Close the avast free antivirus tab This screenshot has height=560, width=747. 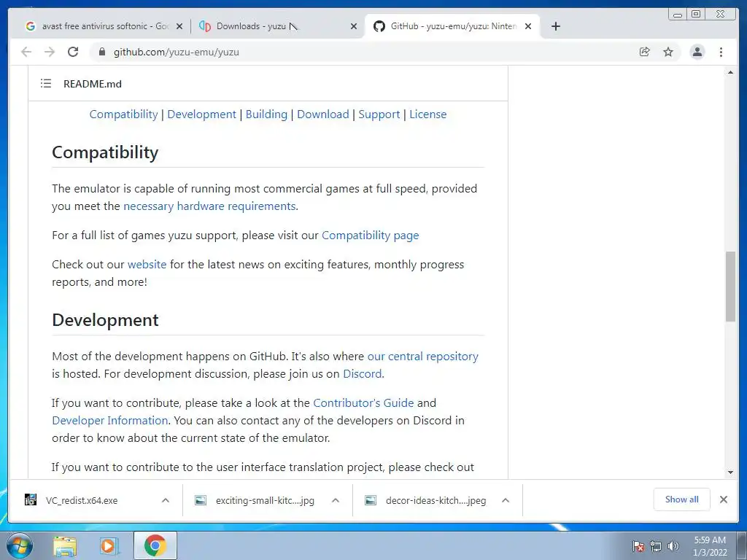click(x=179, y=26)
